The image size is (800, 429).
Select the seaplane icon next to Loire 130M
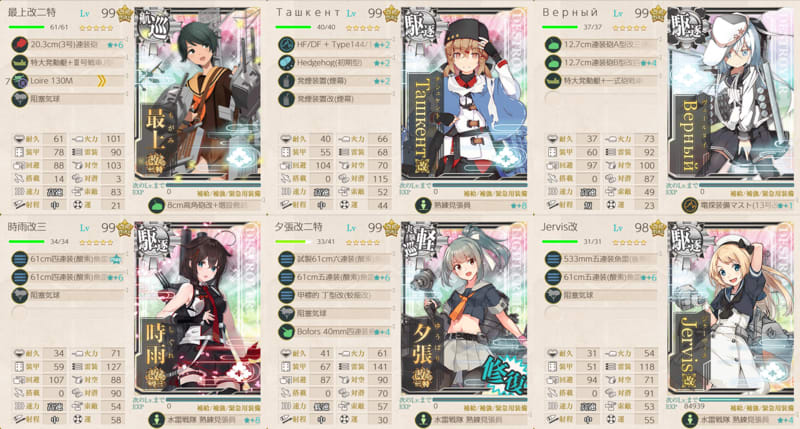19,81
